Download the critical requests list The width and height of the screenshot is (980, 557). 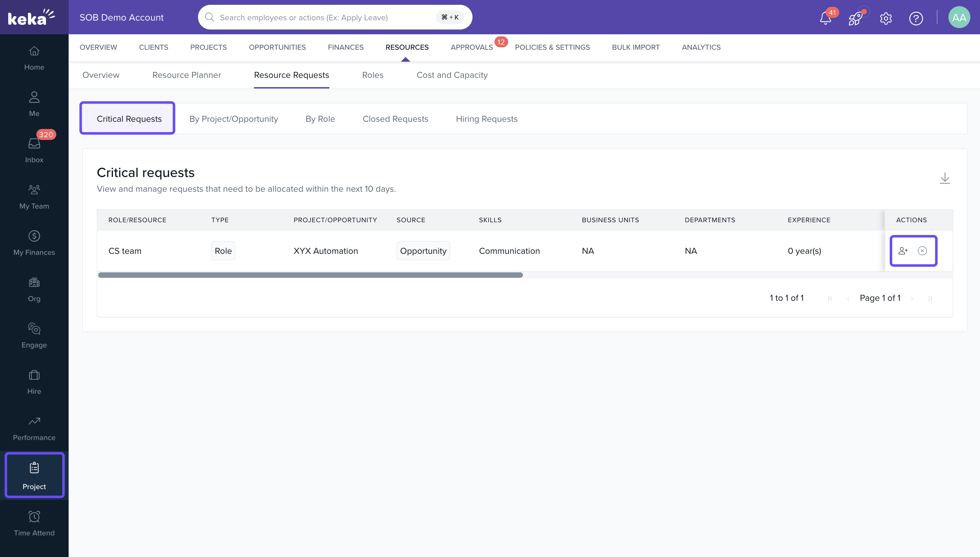coord(944,178)
